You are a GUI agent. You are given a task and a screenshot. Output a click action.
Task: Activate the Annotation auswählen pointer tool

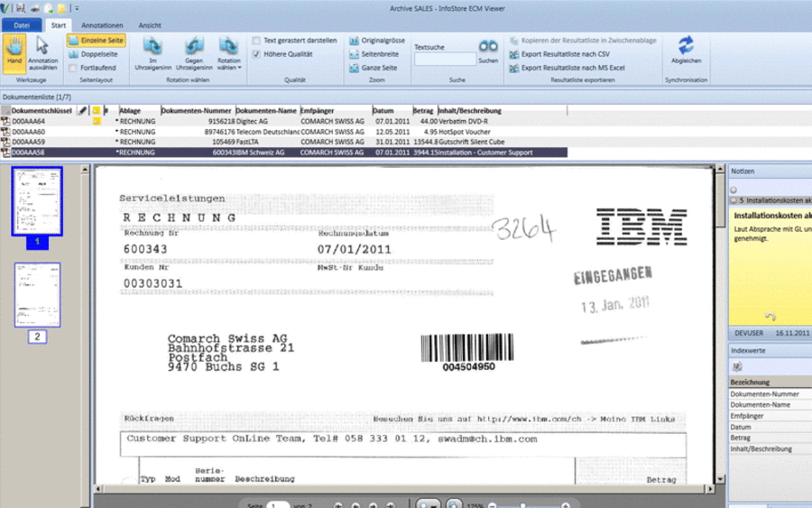click(42, 53)
